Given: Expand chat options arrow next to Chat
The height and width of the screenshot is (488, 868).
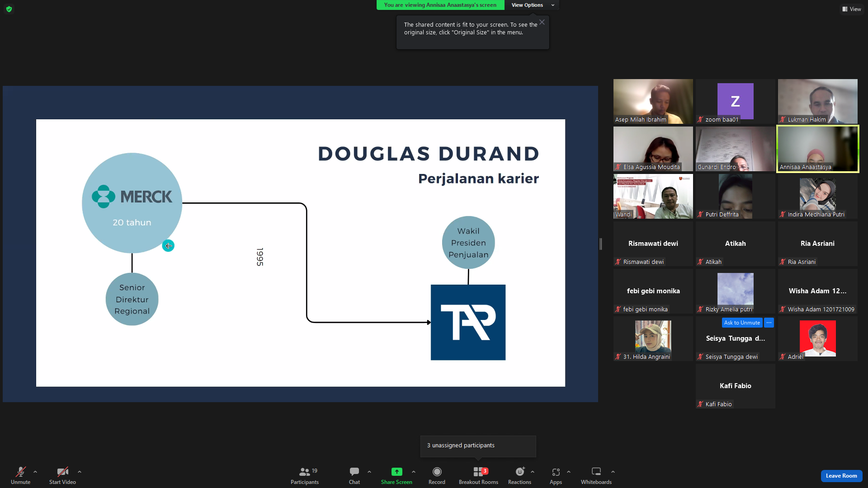Looking at the screenshot, I should click(369, 472).
